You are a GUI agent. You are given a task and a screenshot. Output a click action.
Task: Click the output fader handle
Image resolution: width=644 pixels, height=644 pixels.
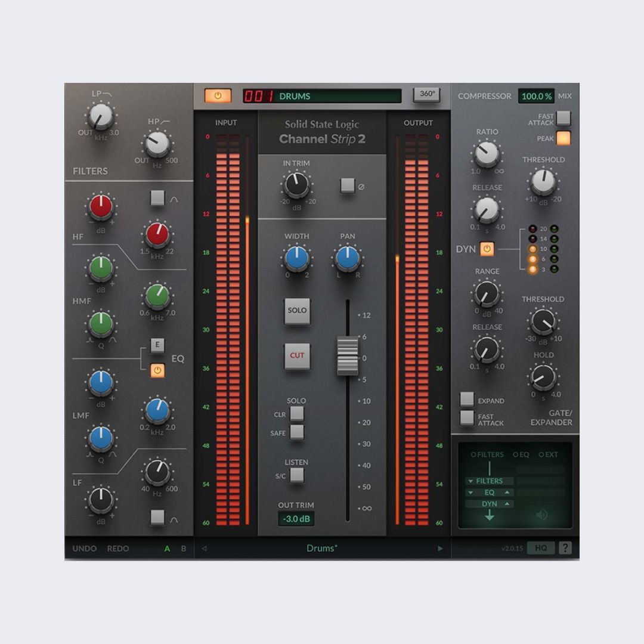tap(348, 355)
